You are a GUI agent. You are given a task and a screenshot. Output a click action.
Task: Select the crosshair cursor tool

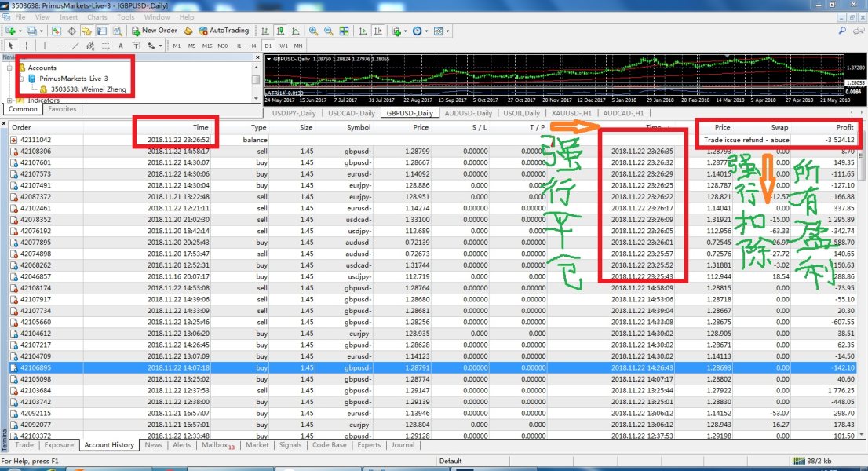click(26, 46)
